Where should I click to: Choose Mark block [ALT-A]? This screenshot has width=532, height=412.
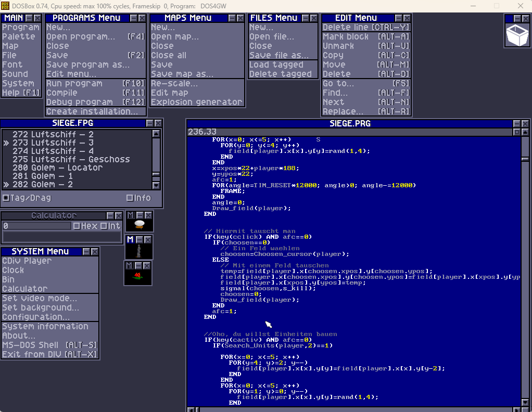[x=366, y=36]
